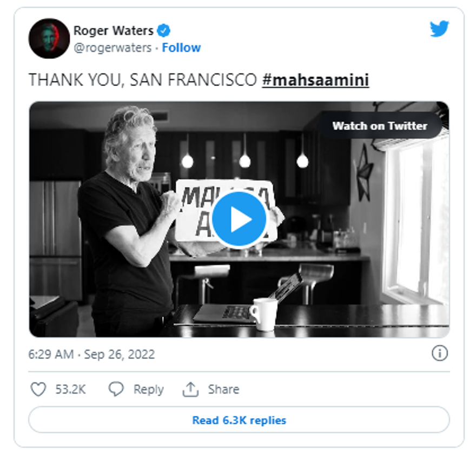Click the Share text label
Viewport: 476px width, 454px height.
tap(223, 389)
